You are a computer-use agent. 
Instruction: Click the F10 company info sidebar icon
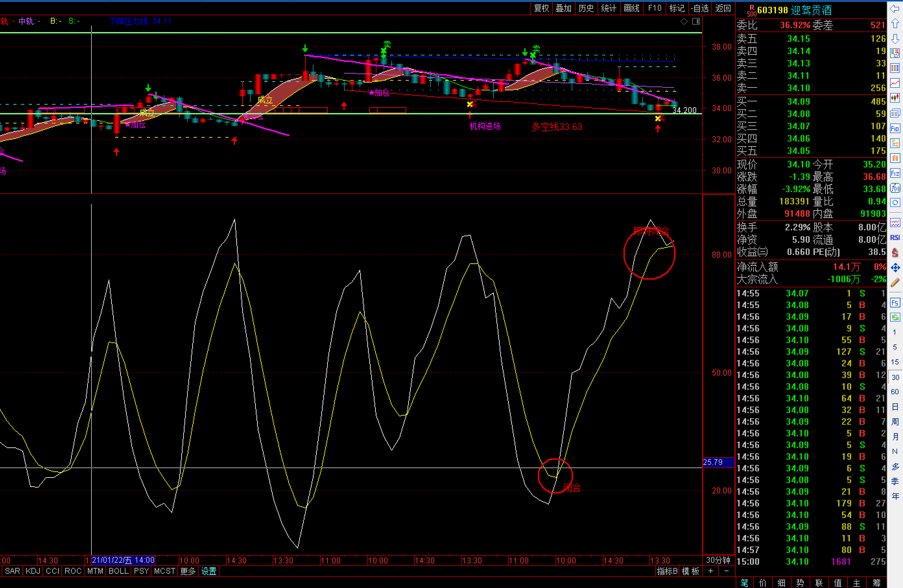point(895,128)
